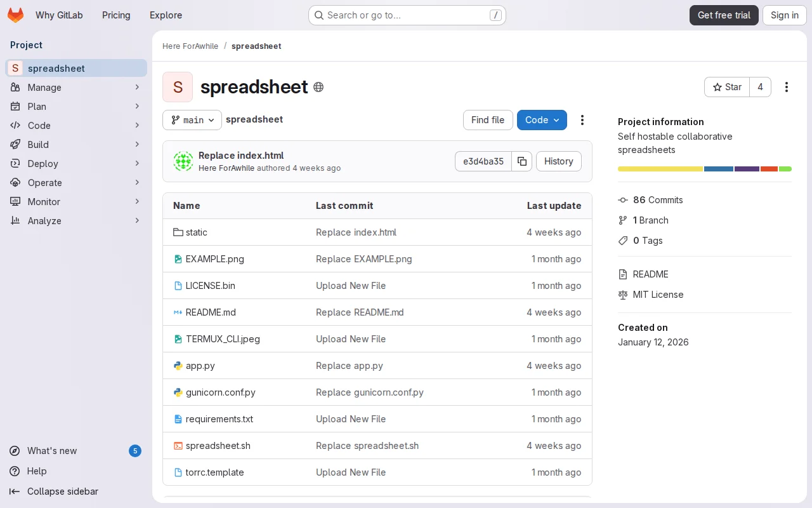Click the Collapse sidebar arrow icon
812x508 pixels.
point(15,491)
